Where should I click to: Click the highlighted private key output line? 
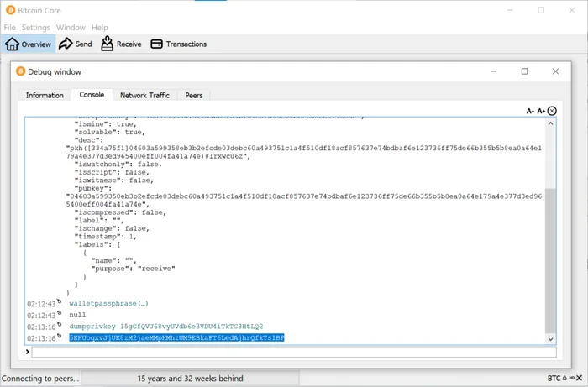pos(176,338)
